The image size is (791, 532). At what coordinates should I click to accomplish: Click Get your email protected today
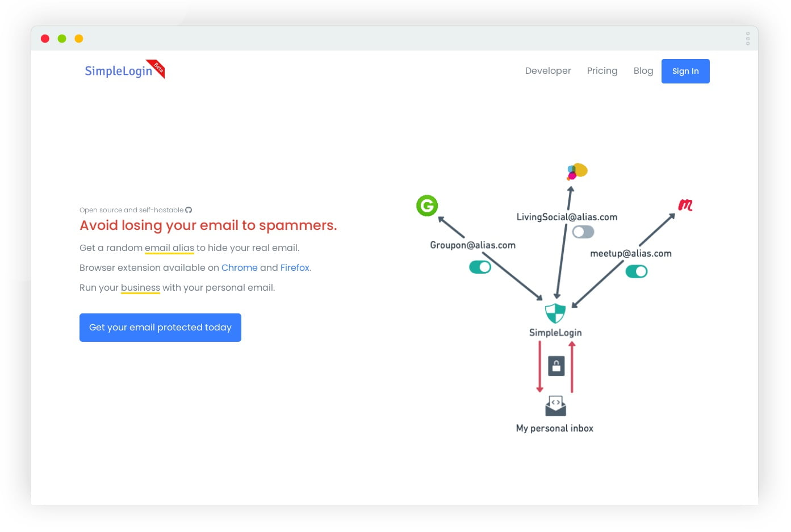coord(160,328)
